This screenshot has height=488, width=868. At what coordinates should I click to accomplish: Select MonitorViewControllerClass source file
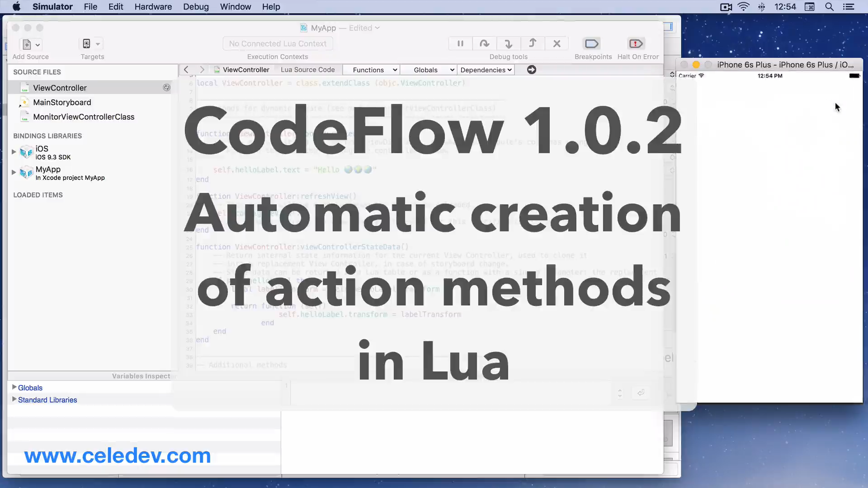pos(84,117)
